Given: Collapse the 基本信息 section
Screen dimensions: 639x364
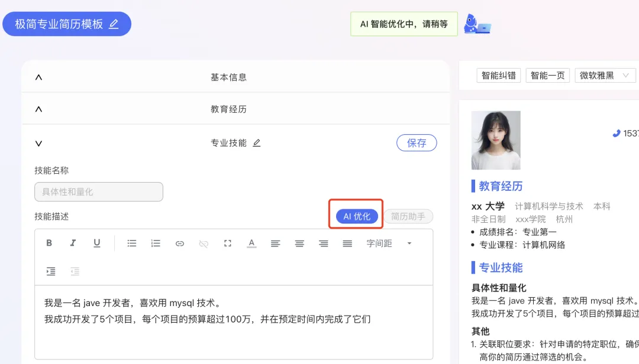Looking at the screenshot, I should (38, 77).
